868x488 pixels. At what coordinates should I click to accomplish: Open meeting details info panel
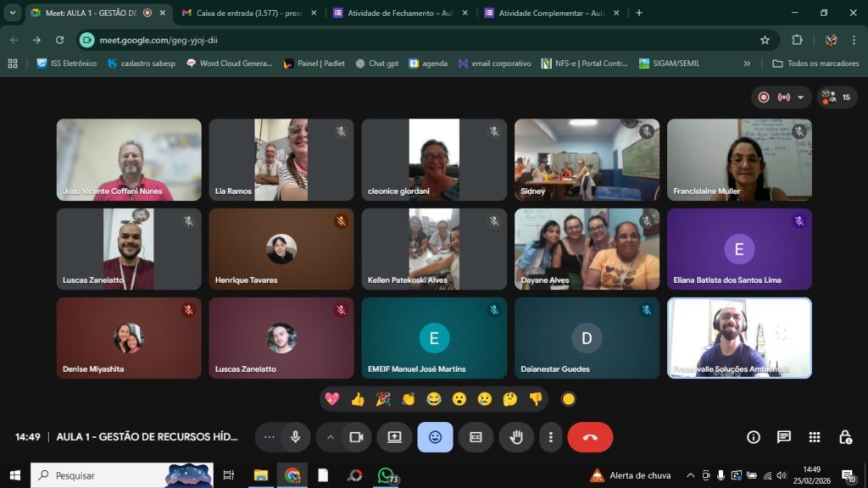point(754,437)
